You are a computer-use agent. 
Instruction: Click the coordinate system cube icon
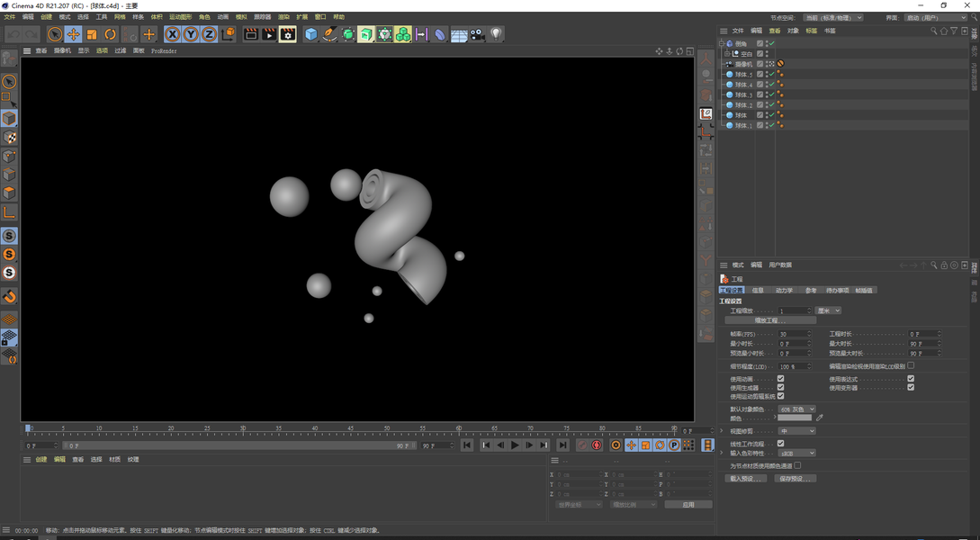(228, 34)
